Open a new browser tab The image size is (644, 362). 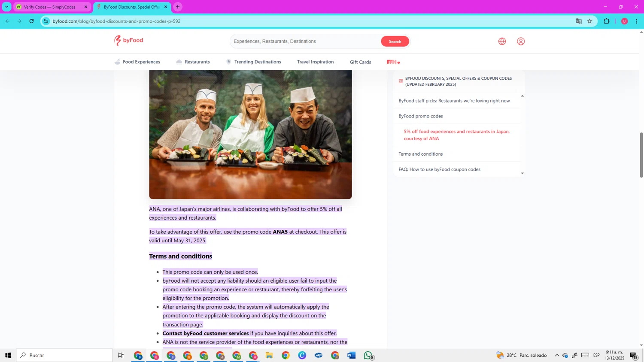pos(178,7)
